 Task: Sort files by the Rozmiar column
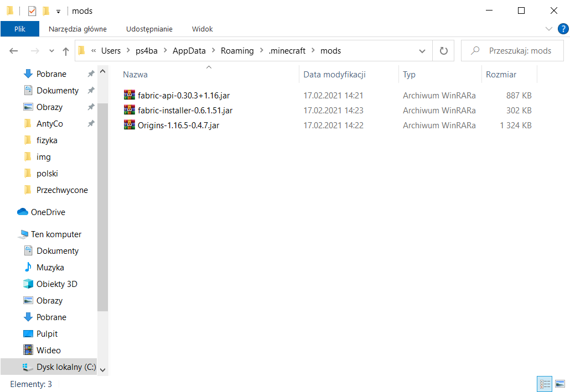click(501, 75)
